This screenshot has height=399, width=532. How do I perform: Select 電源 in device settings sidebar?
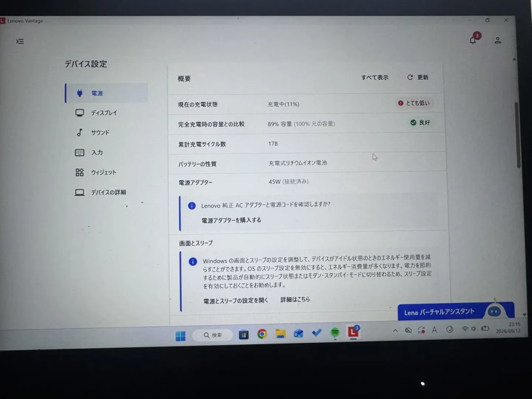(106, 93)
